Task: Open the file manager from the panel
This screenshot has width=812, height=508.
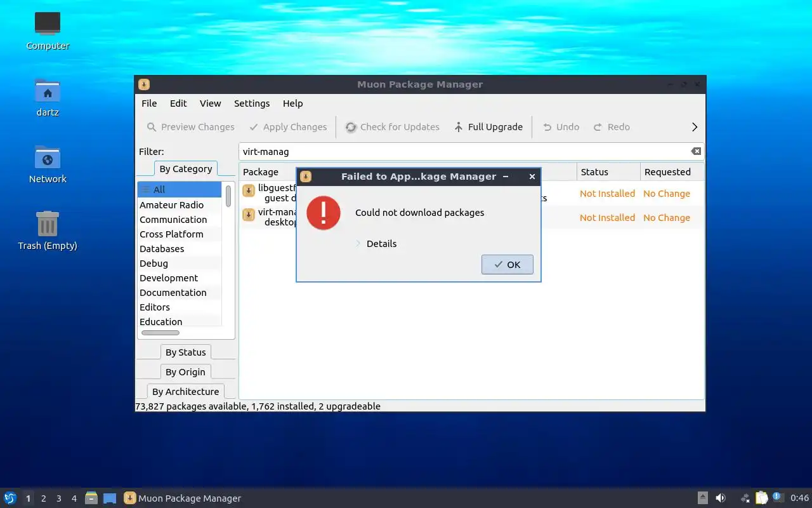Action: click(91, 498)
